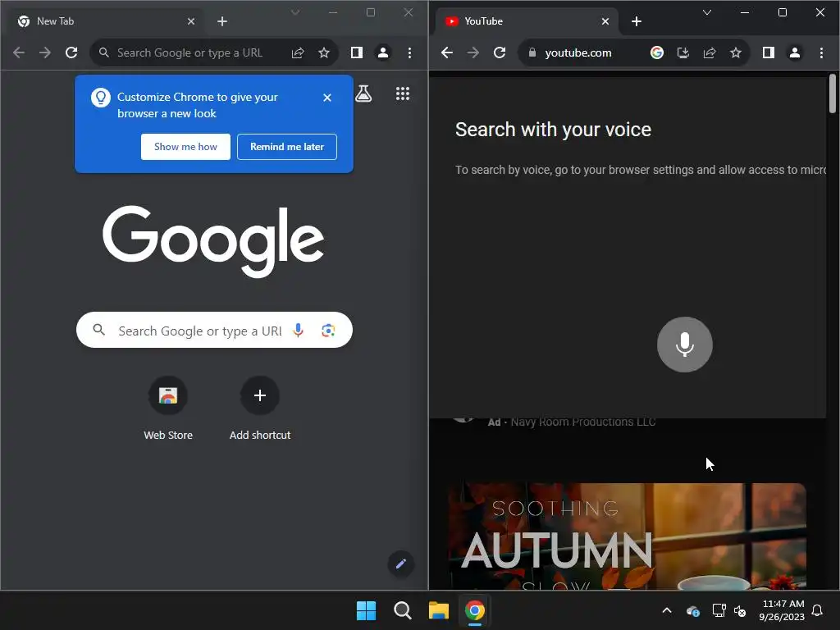Open new tab in YouTube window
Screen dimensions: 840x630
[637, 21]
